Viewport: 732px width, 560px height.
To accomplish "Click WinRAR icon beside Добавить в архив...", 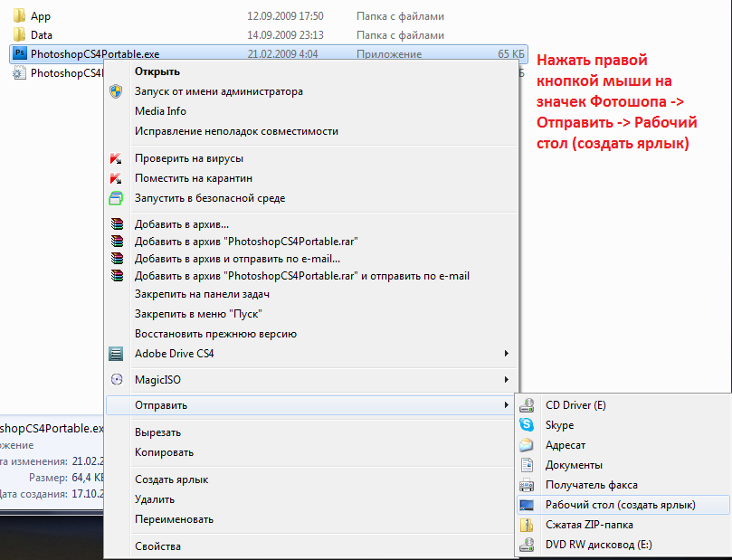I will pos(117,224).
